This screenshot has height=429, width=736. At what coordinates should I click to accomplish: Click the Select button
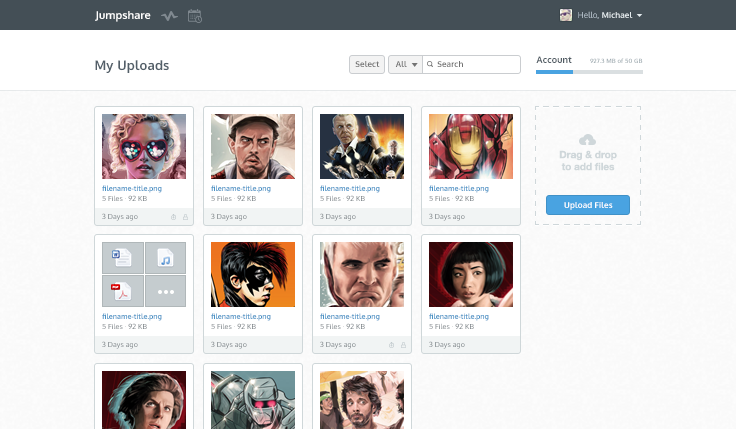367,64
